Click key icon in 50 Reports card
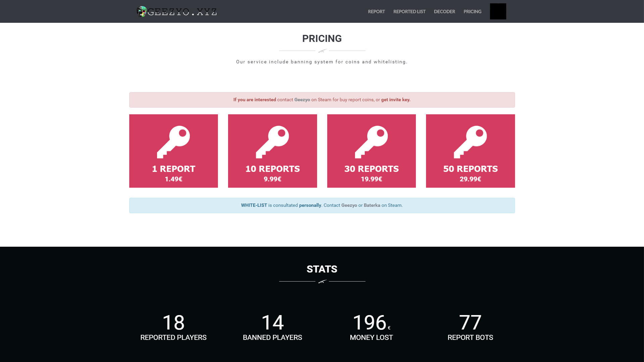The height and width of the screenshot is (362, 644). 470,142
